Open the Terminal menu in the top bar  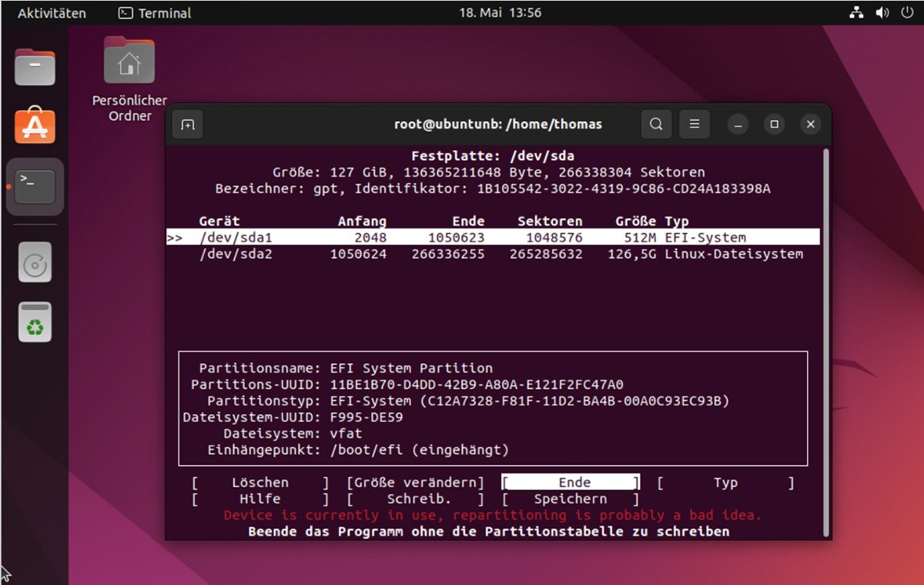[153, 12]
